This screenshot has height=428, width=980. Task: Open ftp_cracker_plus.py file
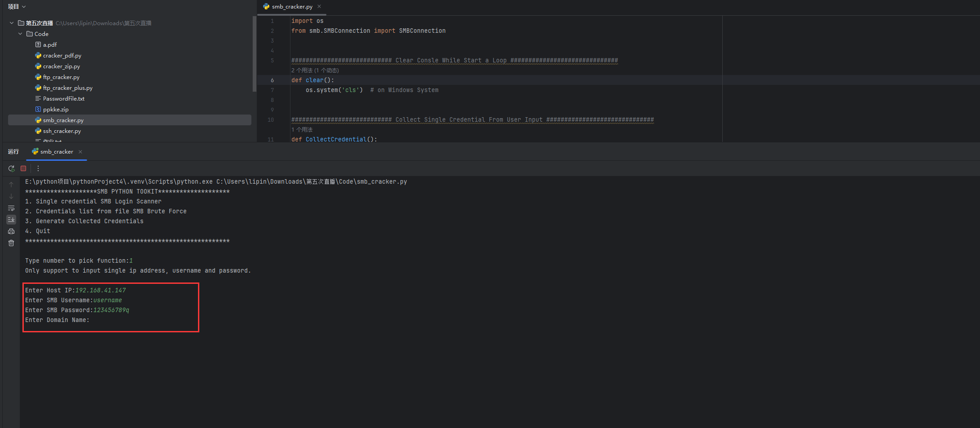point(68,88)
